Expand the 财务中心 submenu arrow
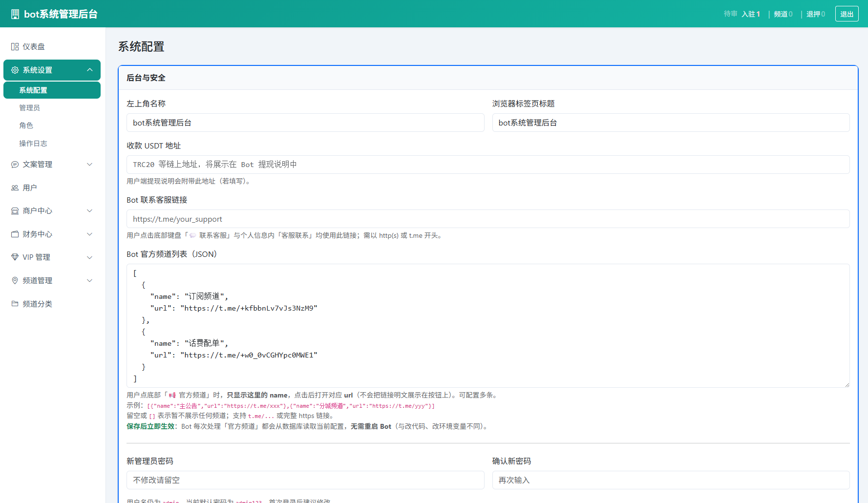Screen dimensions: 868x503 point(90,234)
